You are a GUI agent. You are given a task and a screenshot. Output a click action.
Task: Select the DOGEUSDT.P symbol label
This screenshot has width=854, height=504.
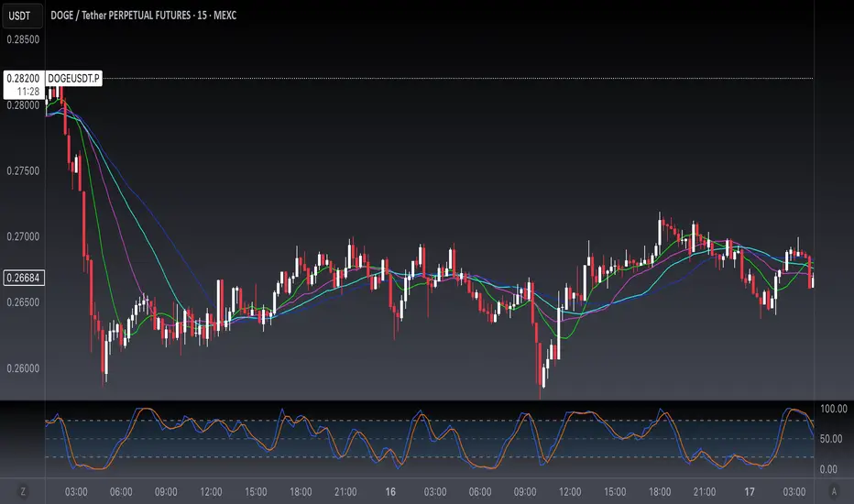tap(73, 79)
